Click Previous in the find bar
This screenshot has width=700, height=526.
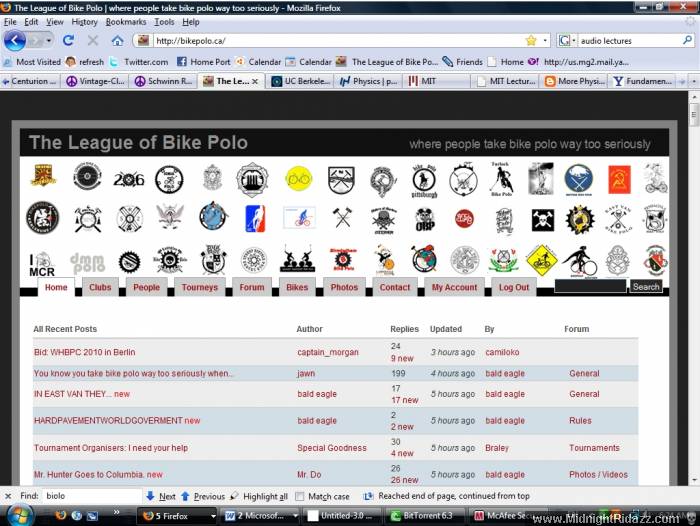pos(203,496)
